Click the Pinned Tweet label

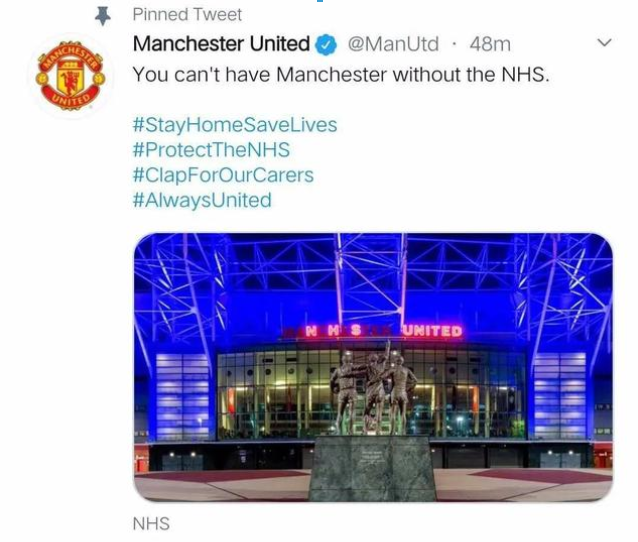[187, 15]
